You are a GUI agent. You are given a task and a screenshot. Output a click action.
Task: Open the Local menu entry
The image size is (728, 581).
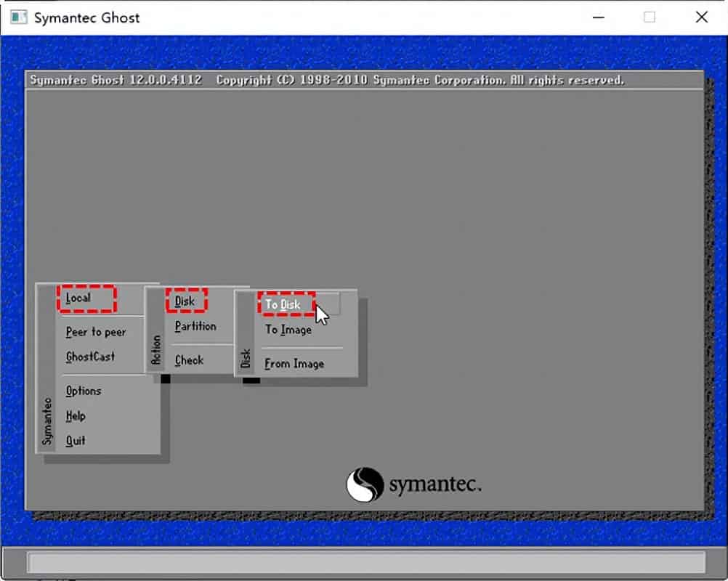coord(78,298)
